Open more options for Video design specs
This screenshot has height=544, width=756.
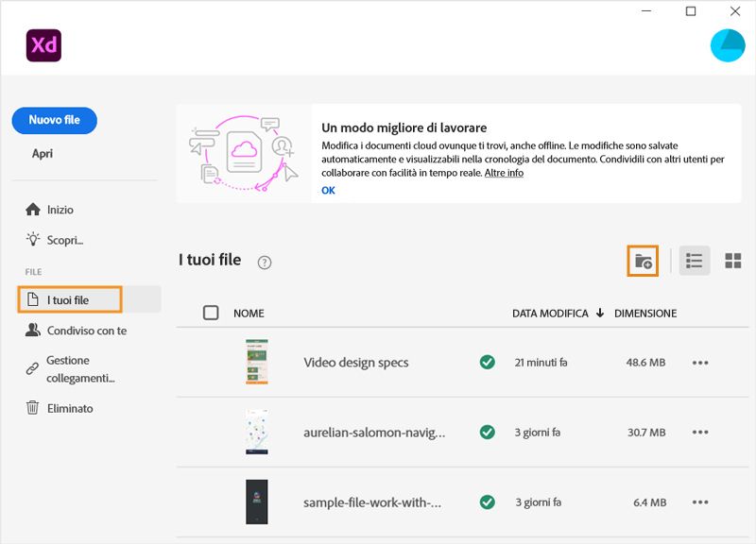coord(700,362)
